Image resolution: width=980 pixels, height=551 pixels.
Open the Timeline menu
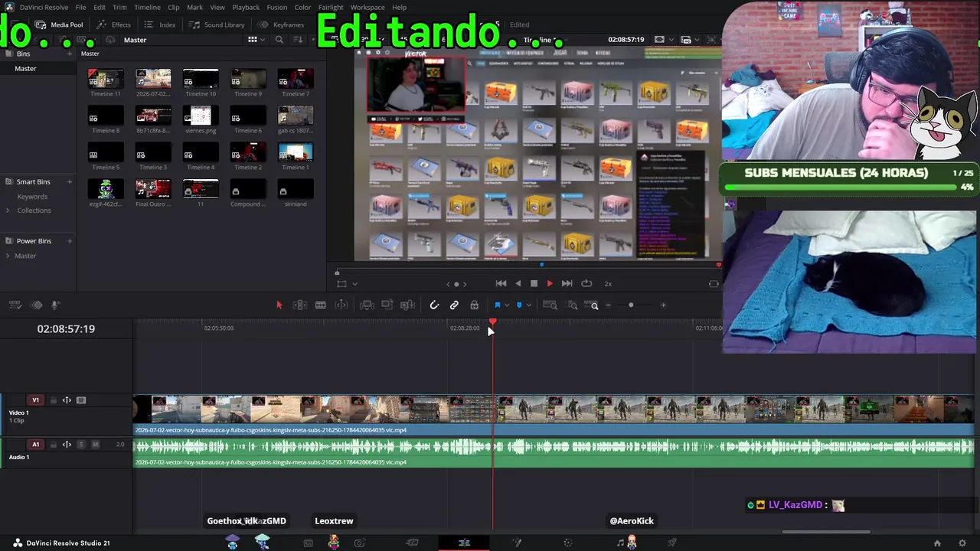click(147, 8)
